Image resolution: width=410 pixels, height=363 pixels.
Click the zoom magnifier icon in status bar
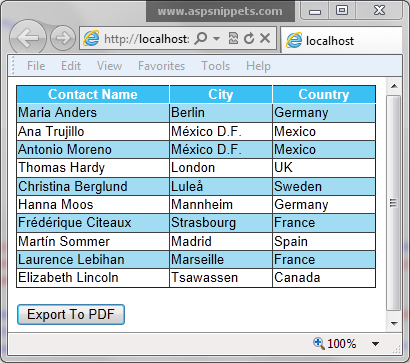pyautogui.click(x=319, y=343)
